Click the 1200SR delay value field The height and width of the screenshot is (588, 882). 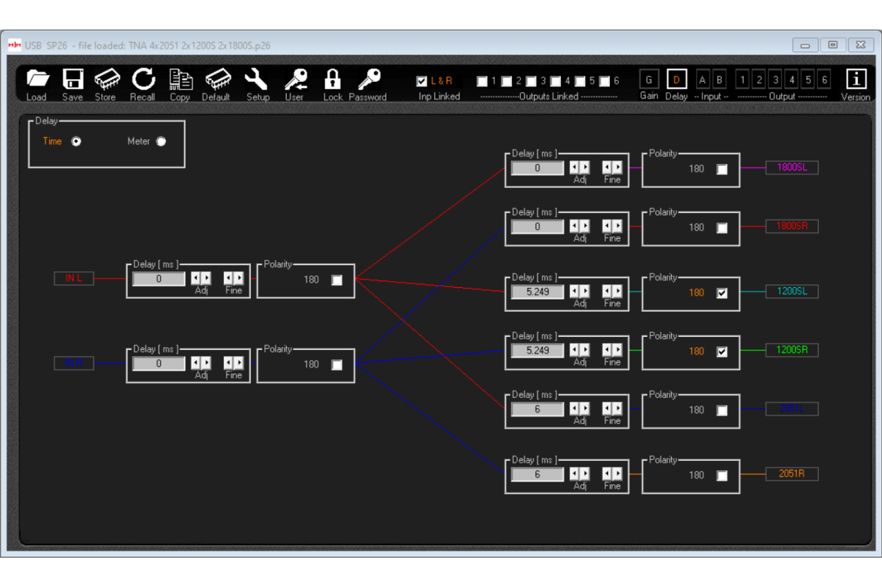coord(537,350)
